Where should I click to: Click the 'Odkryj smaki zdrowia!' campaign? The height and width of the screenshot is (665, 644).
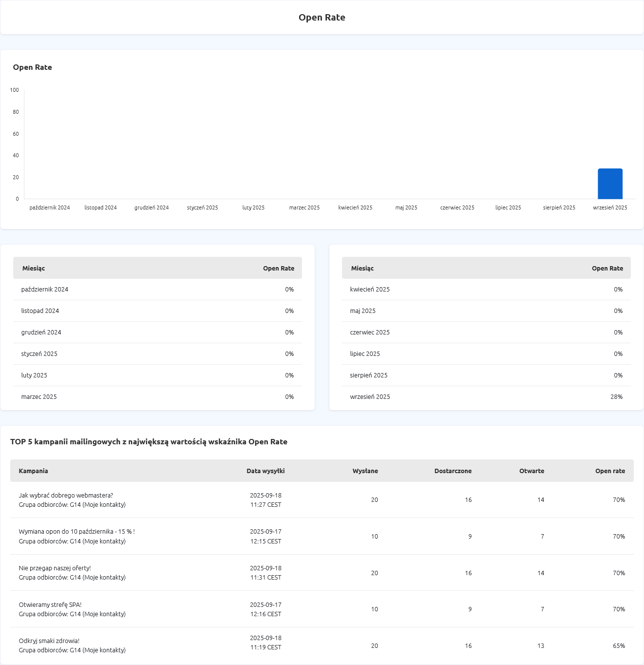[x=49, y=641]
